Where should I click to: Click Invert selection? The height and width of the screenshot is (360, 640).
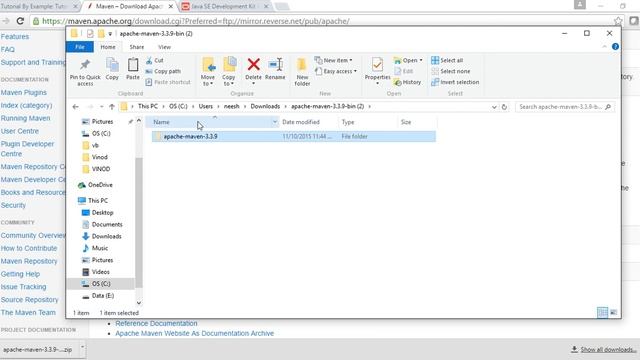pyautogui.click(x=455, y=82)
